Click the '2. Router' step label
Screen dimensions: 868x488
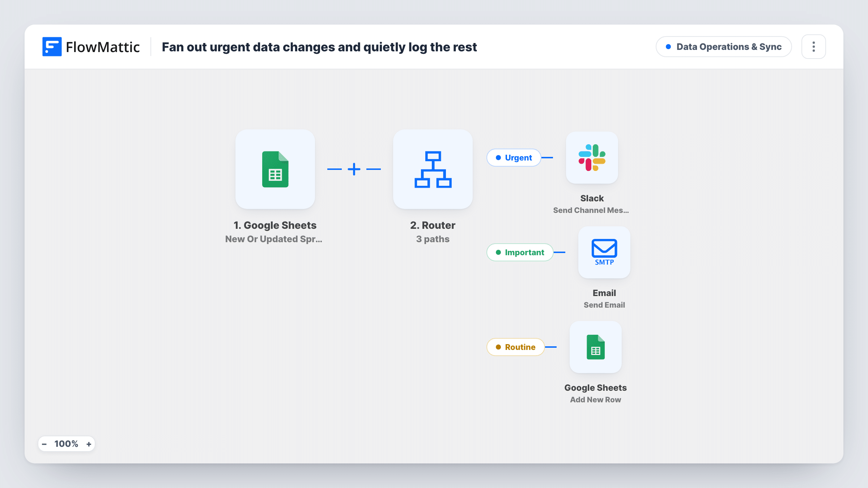tap(433, 225)
